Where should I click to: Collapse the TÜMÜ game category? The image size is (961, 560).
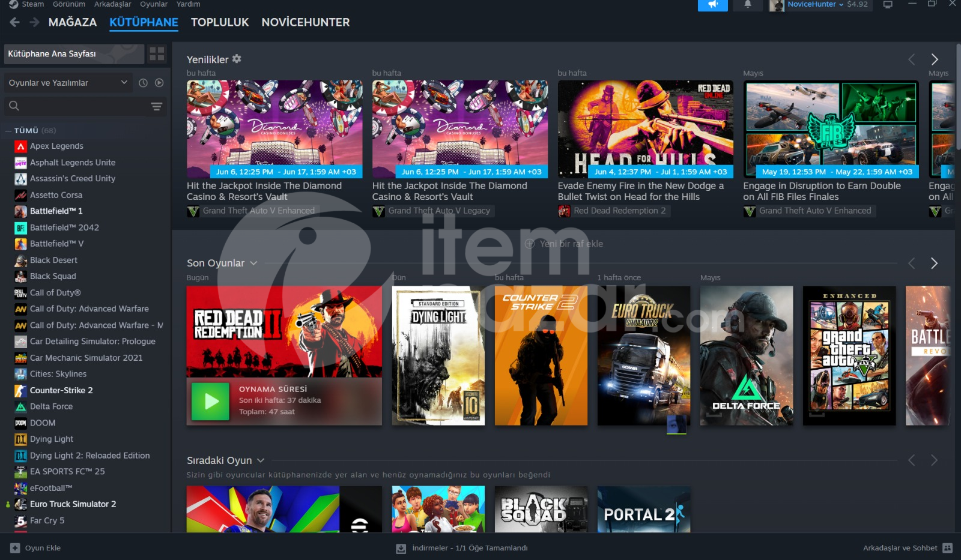coord(8,131)
